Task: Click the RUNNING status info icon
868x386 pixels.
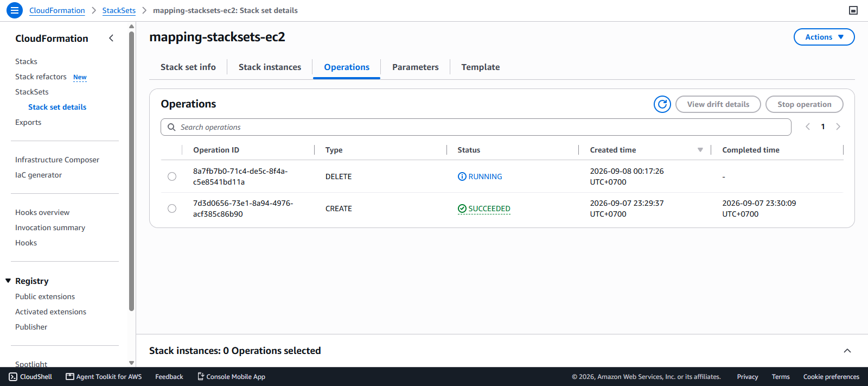Action: [462, 176]
